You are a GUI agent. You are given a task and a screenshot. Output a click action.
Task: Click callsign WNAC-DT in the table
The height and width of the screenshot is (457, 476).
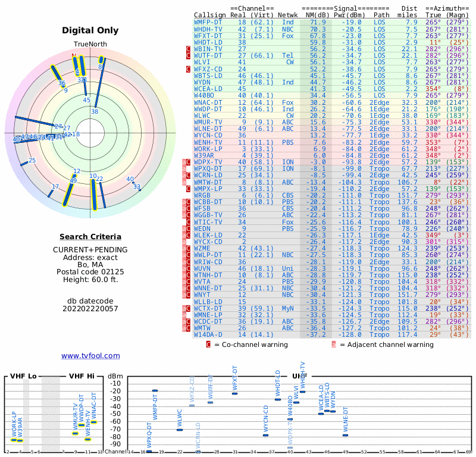(208, 102)
